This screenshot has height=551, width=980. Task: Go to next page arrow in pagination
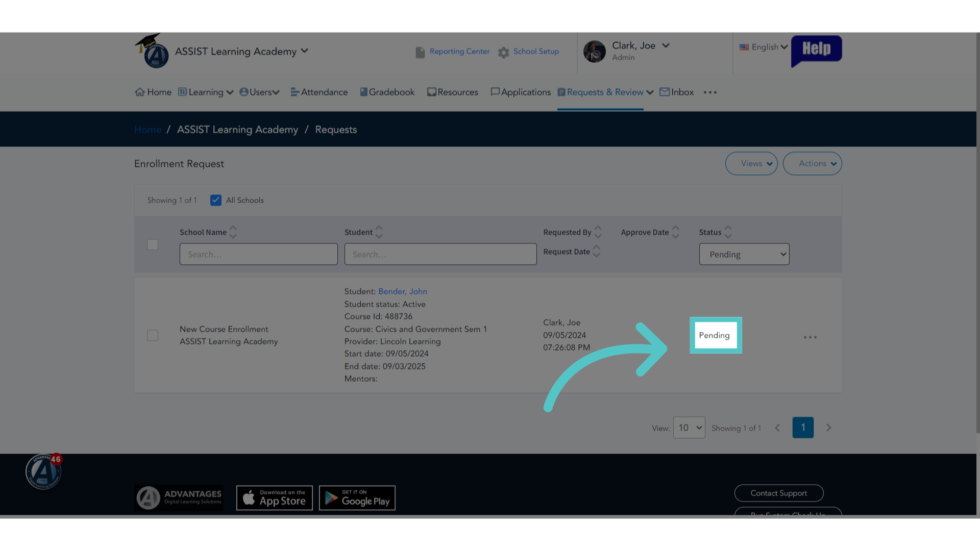(x=828, y=428)
